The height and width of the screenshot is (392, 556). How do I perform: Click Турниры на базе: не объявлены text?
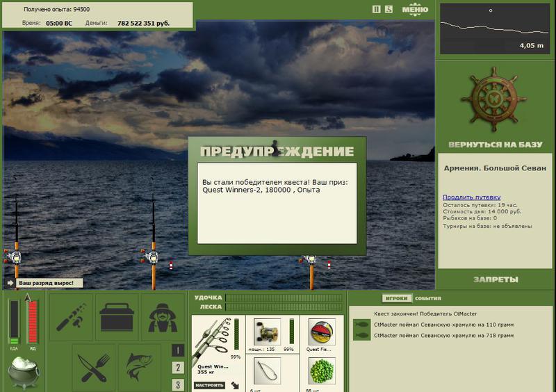pos(487,226)
